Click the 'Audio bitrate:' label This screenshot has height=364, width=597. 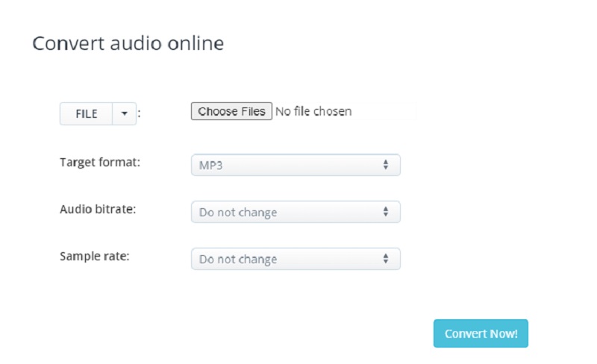tap(98, 210)
